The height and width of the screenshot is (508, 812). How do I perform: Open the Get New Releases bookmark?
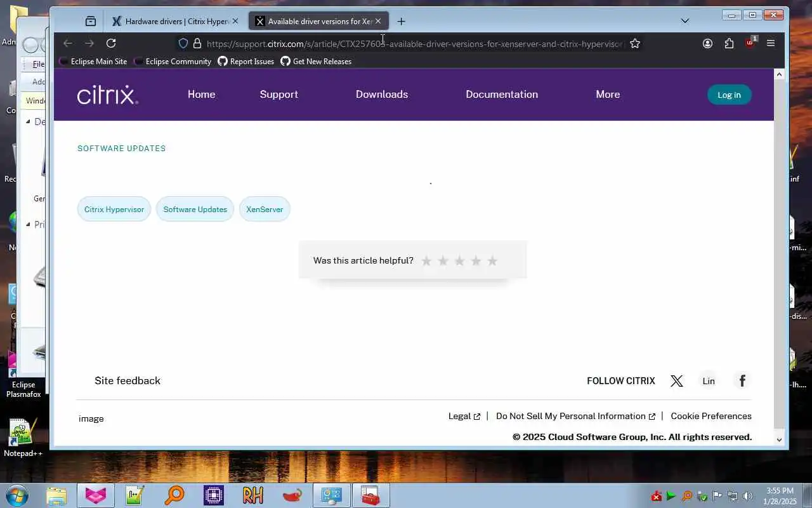316,61
